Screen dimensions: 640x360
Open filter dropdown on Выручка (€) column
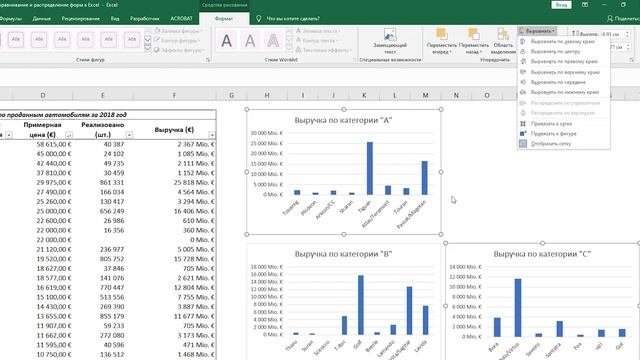click(211, 135)
